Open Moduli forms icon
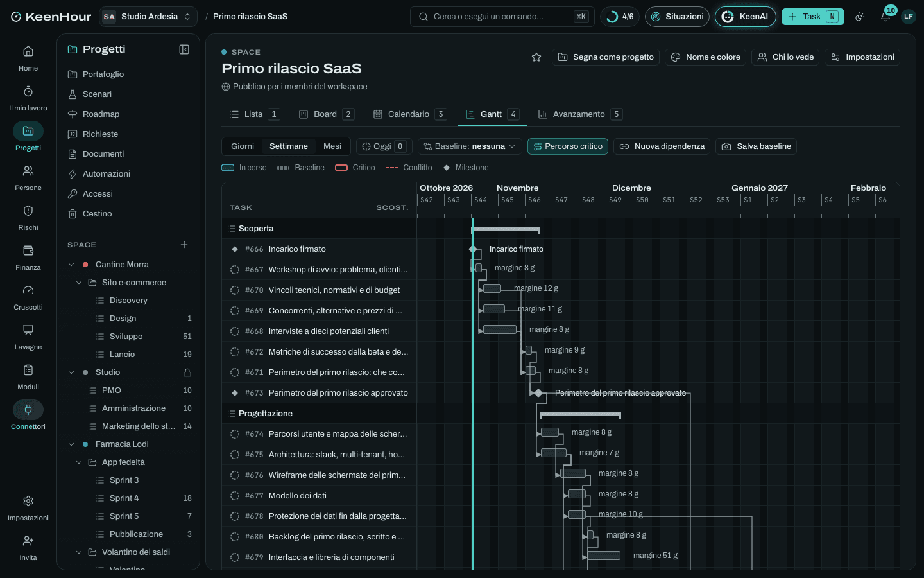The image size is (924, 578). (28, 370)
